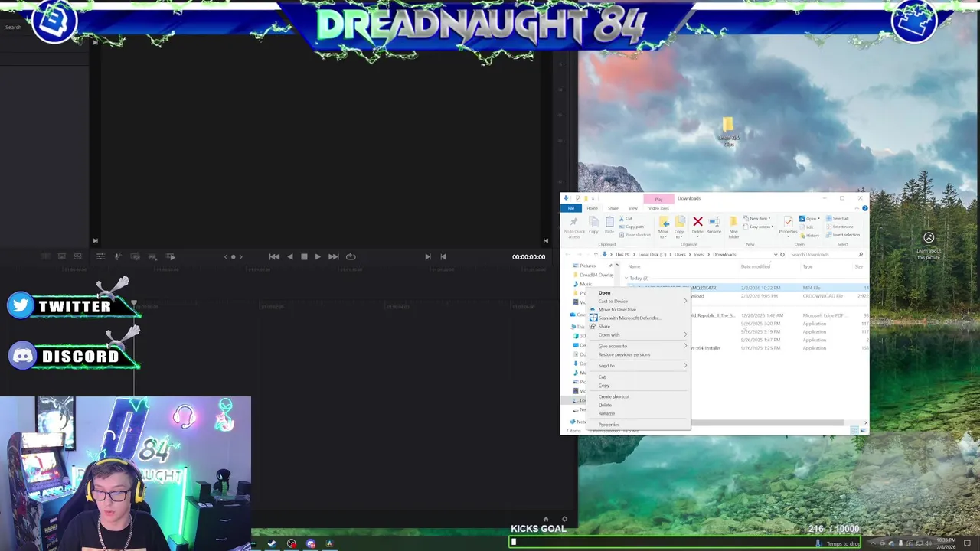Choose Rename in the context menu
This screenshot has height=551, width=980.
click(x=606, y=413)
